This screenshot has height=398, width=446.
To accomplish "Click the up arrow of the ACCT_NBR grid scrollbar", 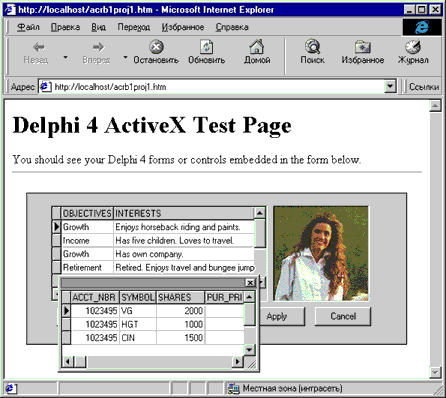I will coord(249,297).
